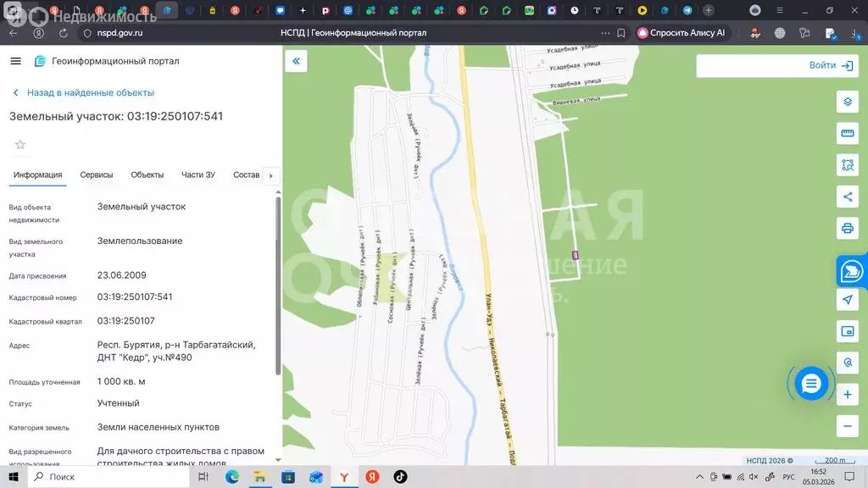Add parcel to favorites with star
Image resolution: width=868 pixels, height=488 pixels.
[x=20, y=145]
